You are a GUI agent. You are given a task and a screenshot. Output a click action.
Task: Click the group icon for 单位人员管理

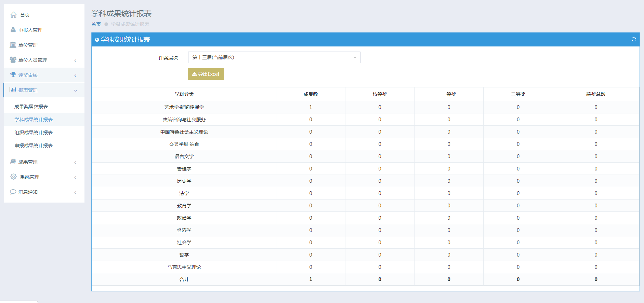pos(13,60)
